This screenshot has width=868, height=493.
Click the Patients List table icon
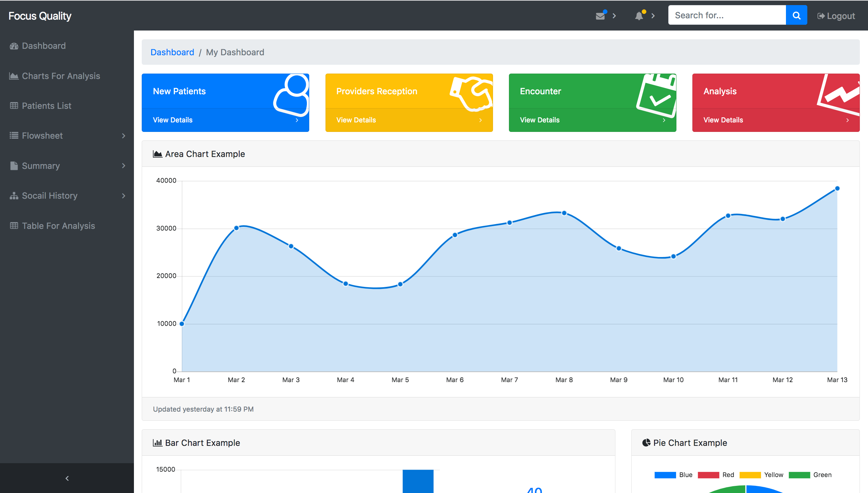[x=14, y=106]
